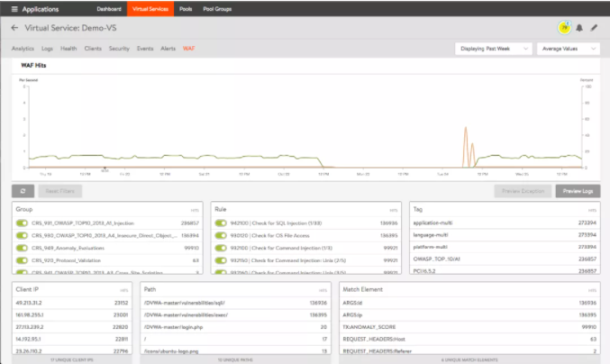Click the Preview Logs button
The width and height of the screenshot is (610, 364).
coord(577,191)
